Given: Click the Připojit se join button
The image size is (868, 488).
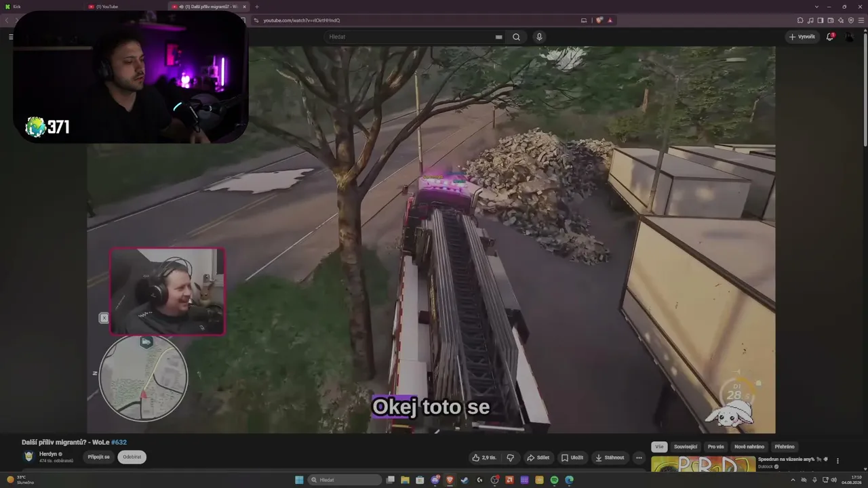Looking at the screenshot, I should (x=98, y=457).
